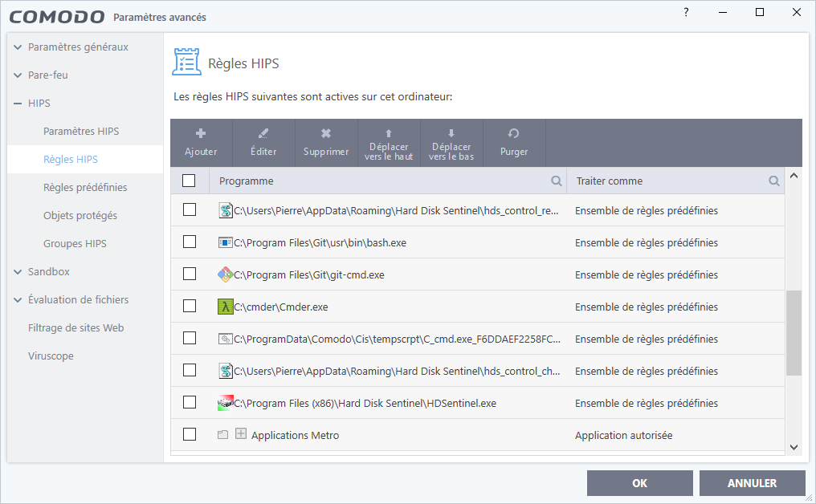The width and height of the screenshot is (816, 504).
Task: Click the Applications Metro label
Action: click(295, 435)
